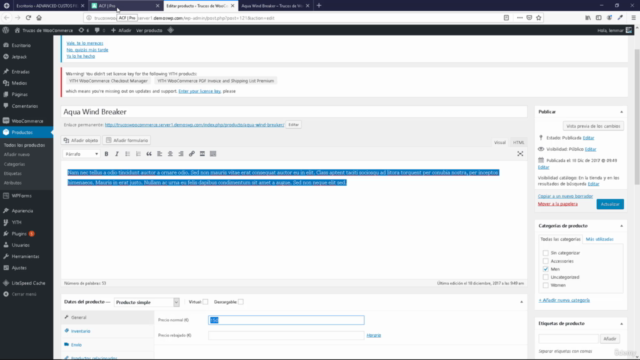This screenshot has width=640, height=360.
Task: Show Más utilizadas categories tab
Action: coord(599,239)
